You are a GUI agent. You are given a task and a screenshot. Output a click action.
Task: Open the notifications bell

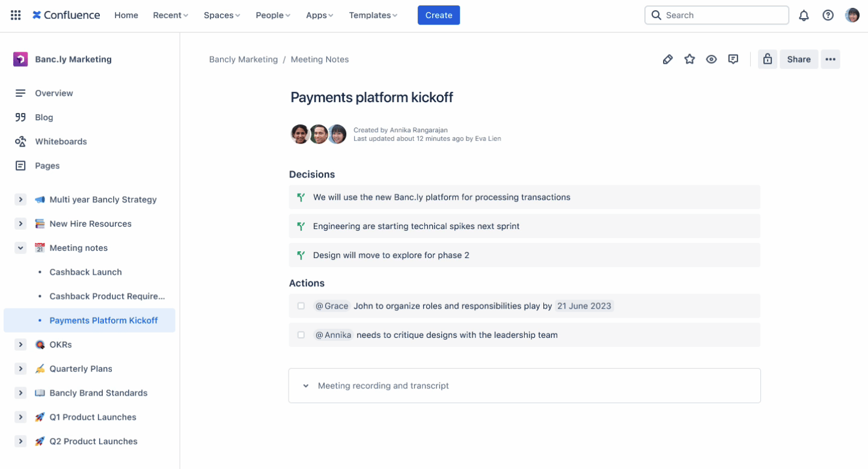click(x=804, y=15)
